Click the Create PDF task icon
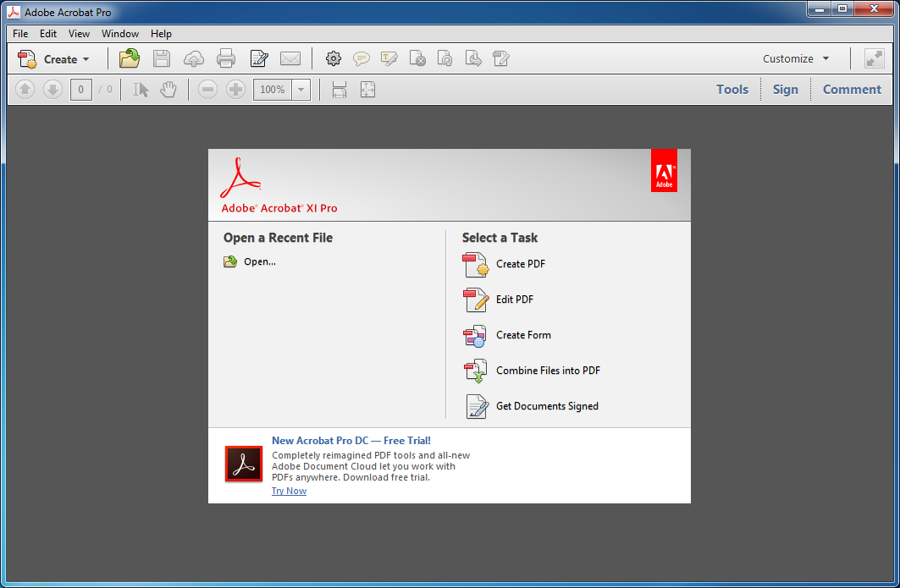This screenshot has height=588, width=900. pos(475,265)
